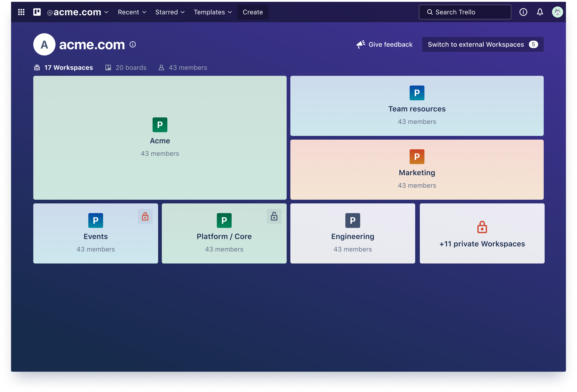Toggle the unlocked padlock on Platform / Core
Image resolution: width=577 pixels, height=392 pixels.
tap(274, 217)
